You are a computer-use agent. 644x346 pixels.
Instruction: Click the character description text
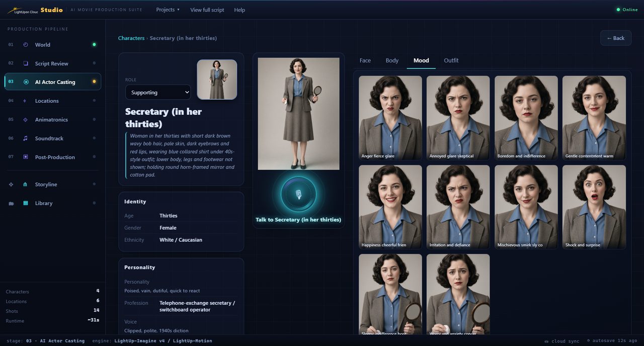[x=182, y=155]
